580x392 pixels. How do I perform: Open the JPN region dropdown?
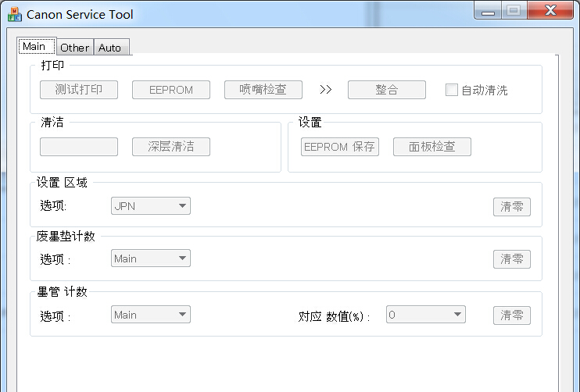151,206
